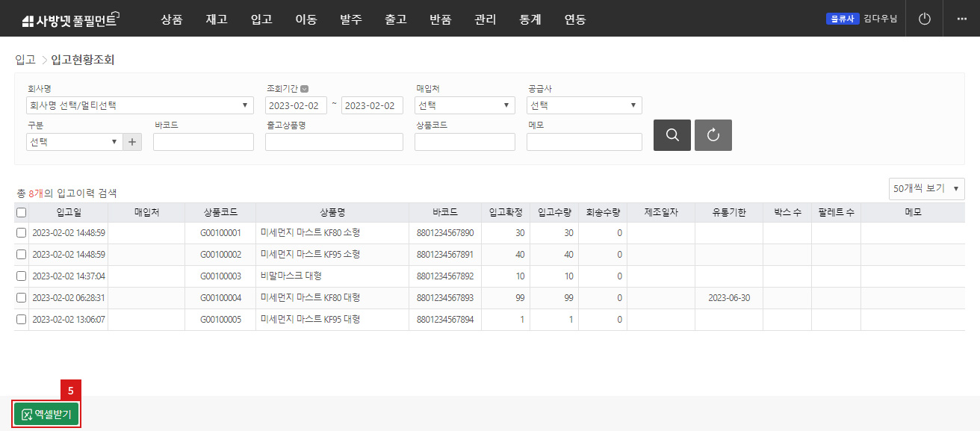Viewport: 980px width, 431px height.
Task: Click the 입고 breadcrumb link
Action: click(25, 60)
